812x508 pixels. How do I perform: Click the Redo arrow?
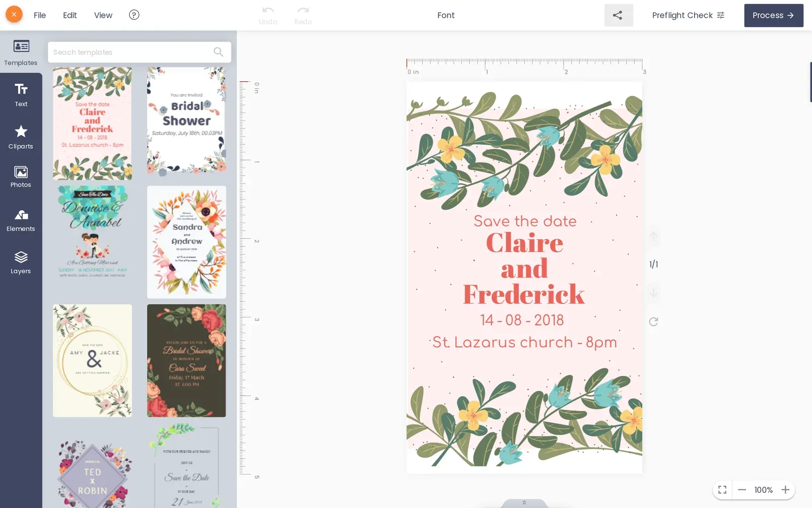(x=303, y=15)
